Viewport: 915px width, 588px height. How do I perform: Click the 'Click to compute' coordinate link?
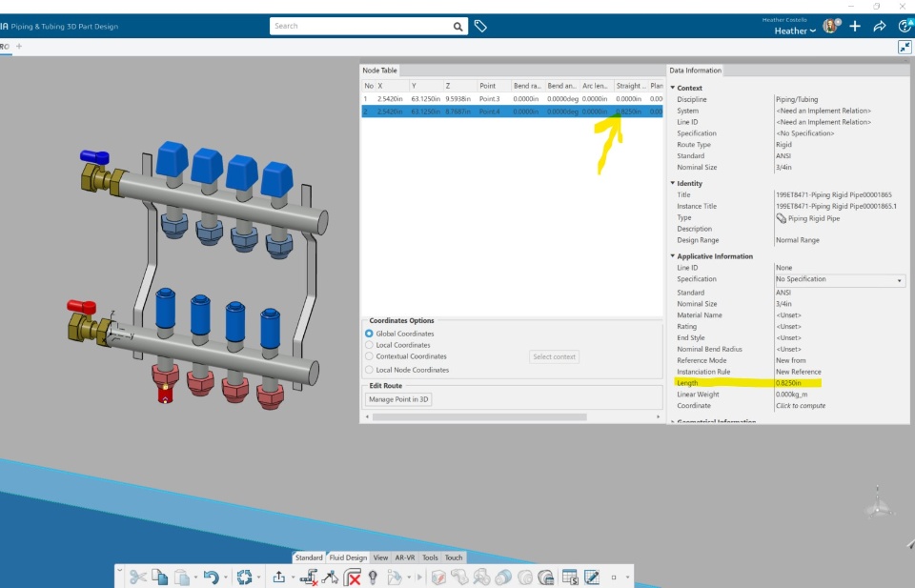801,406
